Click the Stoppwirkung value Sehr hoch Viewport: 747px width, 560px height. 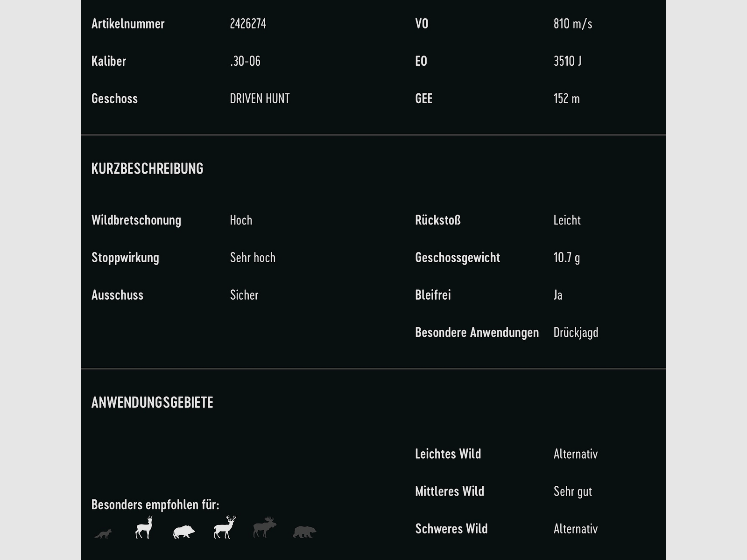point(253,258)
